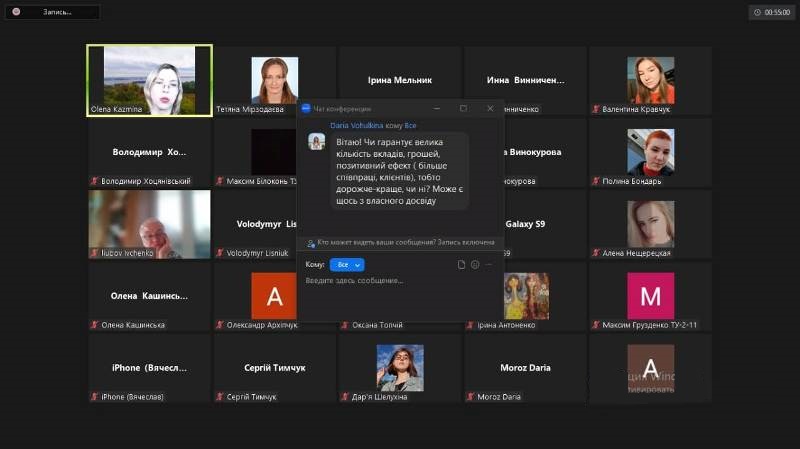Image resolution: width=800 pixels, height=449 pixels.
Task: Click the muted mic icon beside Moroz Daria
Action: click(470, 397)
